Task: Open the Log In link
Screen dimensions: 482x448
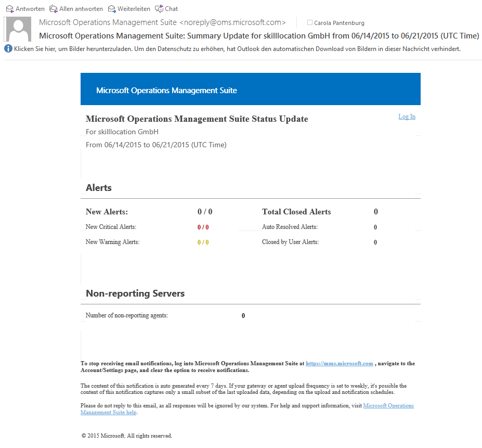Action: point(407,117)
